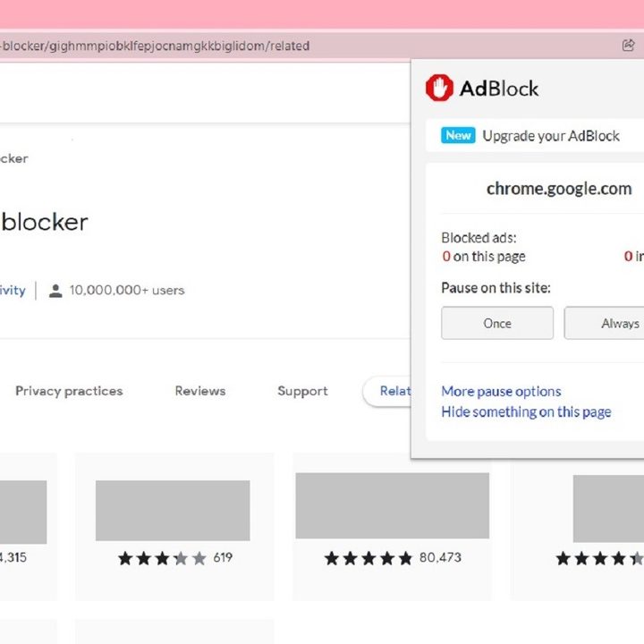Switch to Reviews tab
Image resolution: width=644 pixels, height=644 pixels.
pyautogui.click(x=200, y=391)
